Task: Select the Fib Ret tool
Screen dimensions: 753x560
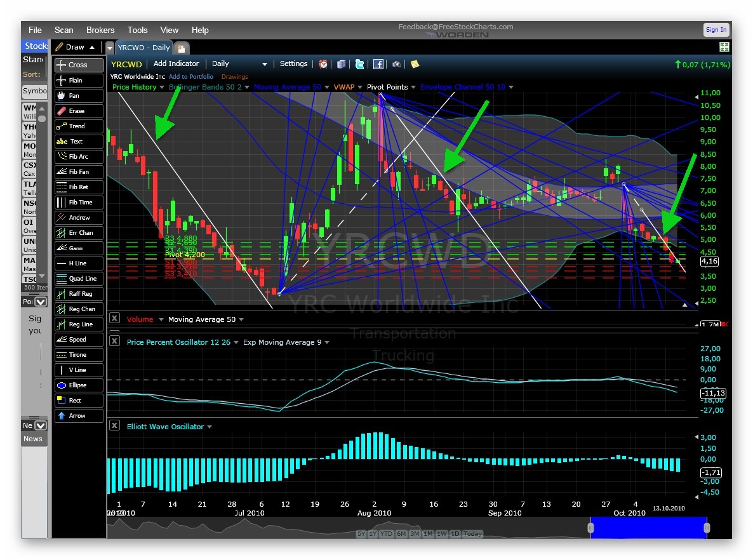Action: (79, 187)
